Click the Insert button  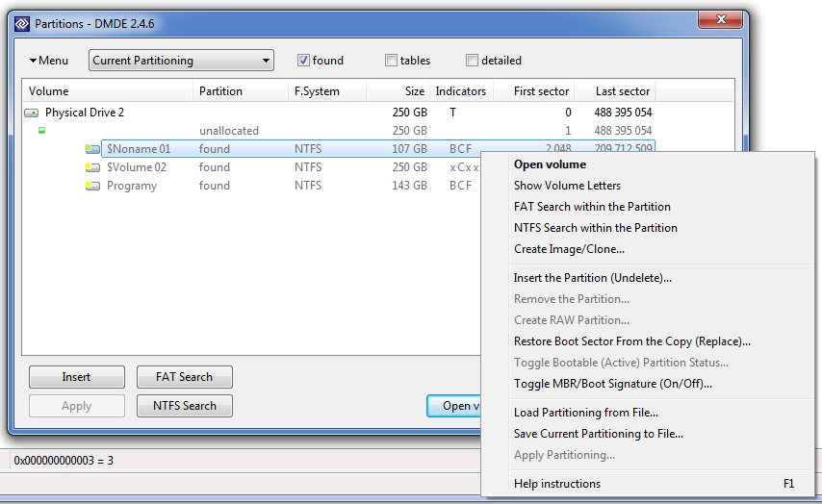pyautogui.click(x=77, y=377)
